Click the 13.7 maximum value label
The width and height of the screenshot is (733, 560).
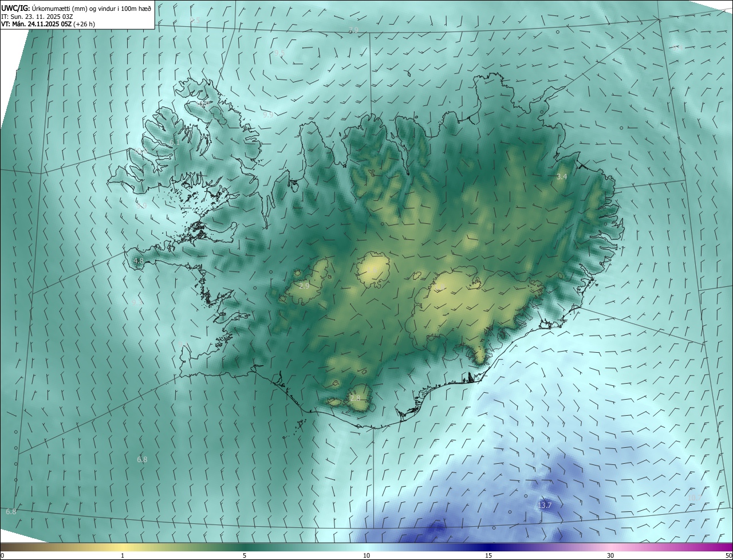point(545,505)
